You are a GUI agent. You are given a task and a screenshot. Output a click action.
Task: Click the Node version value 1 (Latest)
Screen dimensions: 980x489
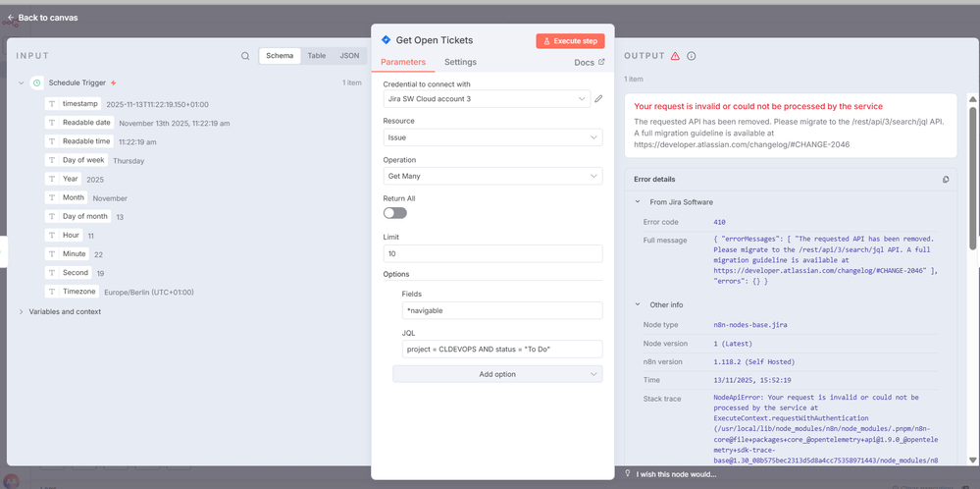[x=733, y=344]
